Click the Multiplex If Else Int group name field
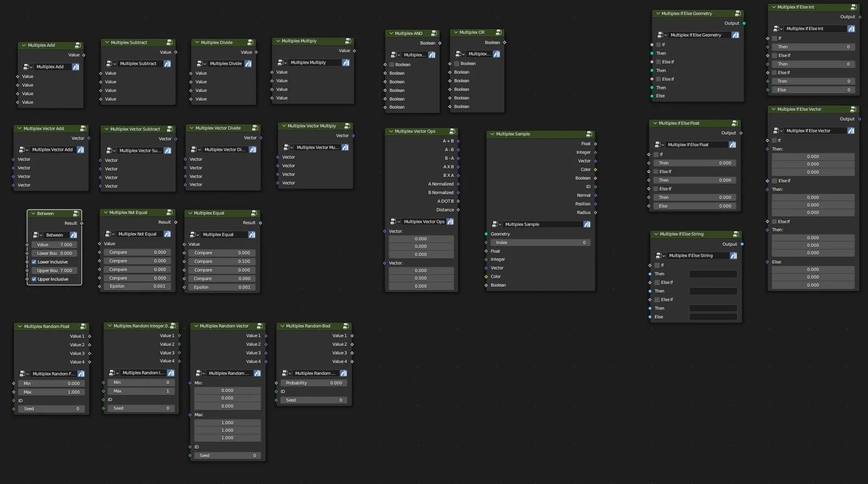 click(x=815, y=29)
